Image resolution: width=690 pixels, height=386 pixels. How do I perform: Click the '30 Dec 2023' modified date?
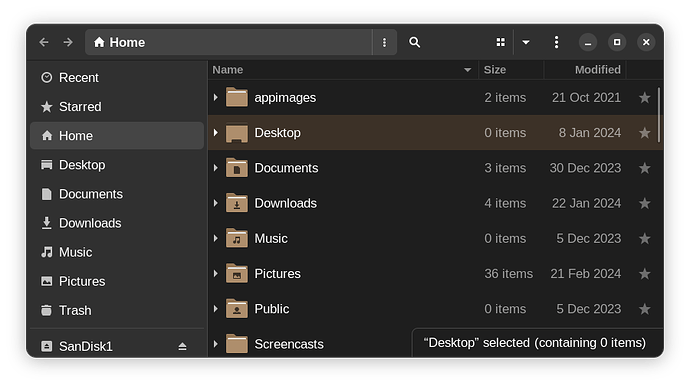pos(585,168)
